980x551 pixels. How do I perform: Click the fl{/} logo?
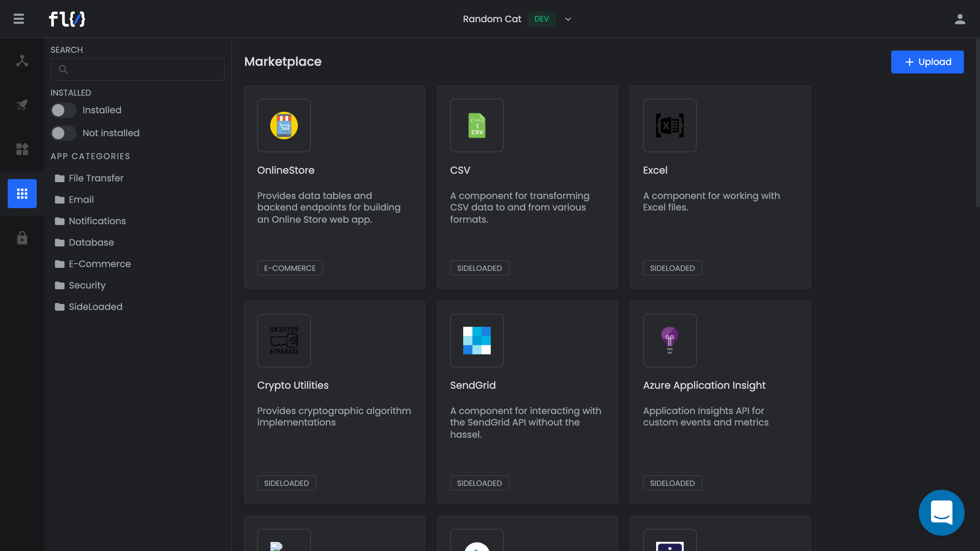[67, 19]
